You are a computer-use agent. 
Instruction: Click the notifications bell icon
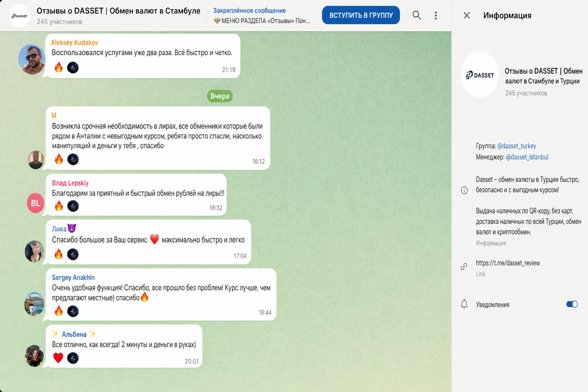click(464, 304)
